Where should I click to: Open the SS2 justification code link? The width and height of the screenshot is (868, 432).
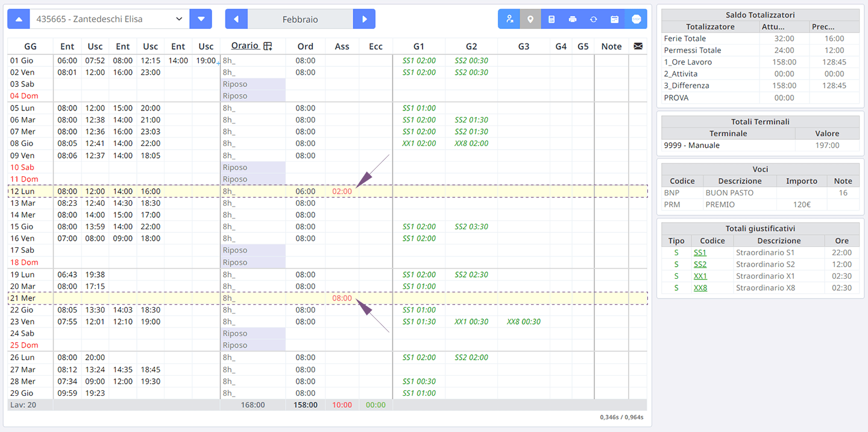[700, 264]
